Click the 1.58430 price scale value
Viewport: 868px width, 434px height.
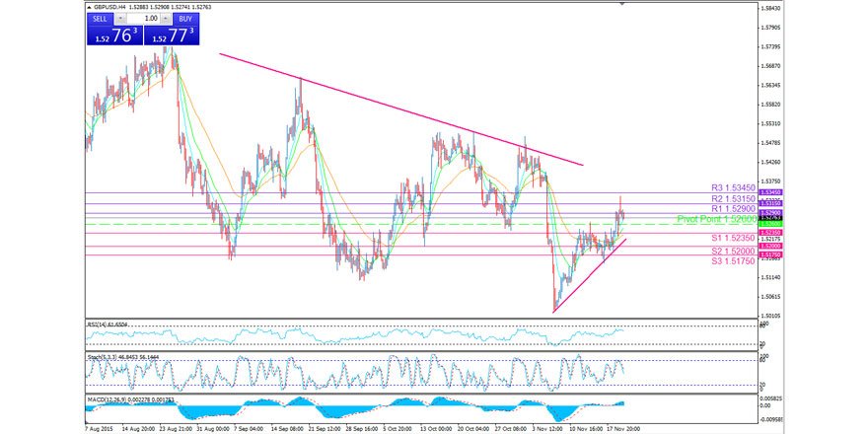(x=769, y=9)
